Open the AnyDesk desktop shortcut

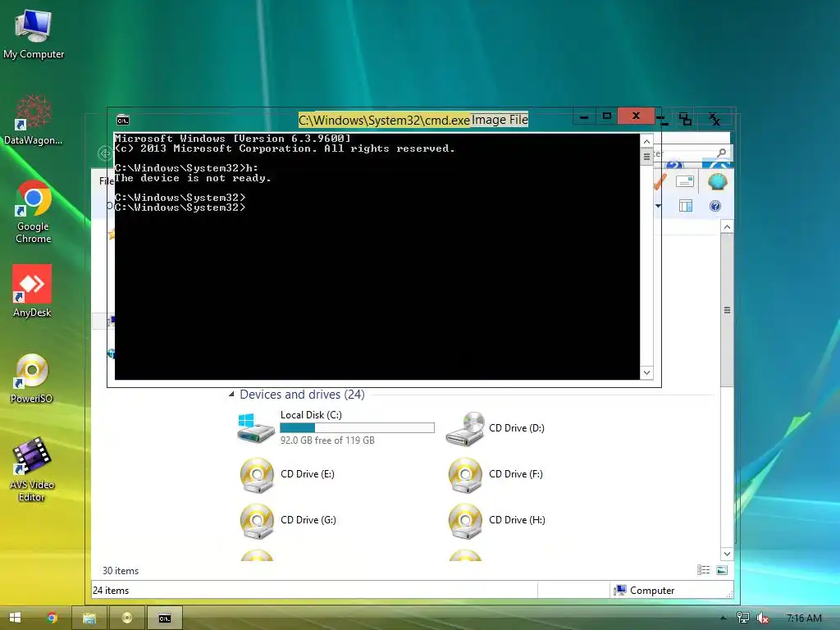(x=32, y=291)
